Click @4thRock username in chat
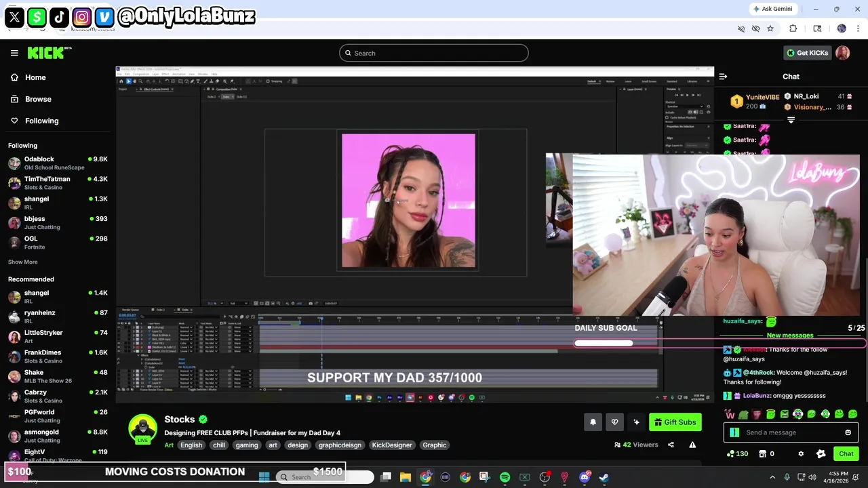This screenshot has width=868, height=488. click(758, 373)
